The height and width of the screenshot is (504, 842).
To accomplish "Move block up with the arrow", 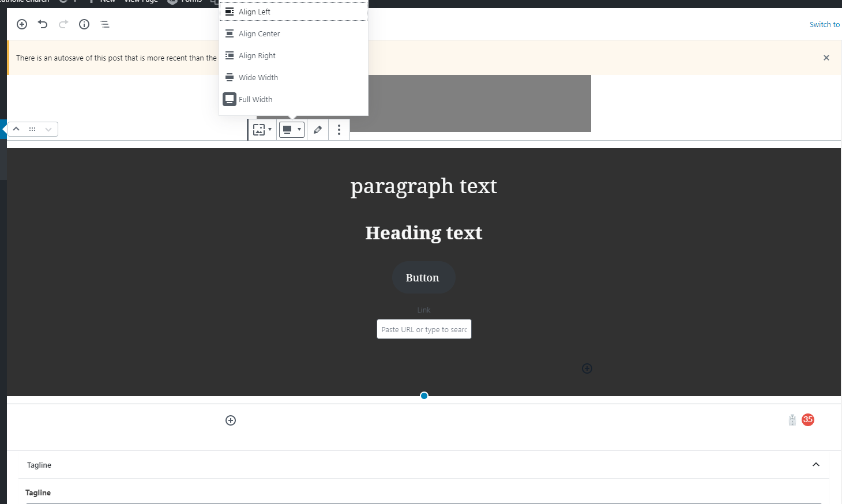I will pyautogui.click(x=17, y=129).
